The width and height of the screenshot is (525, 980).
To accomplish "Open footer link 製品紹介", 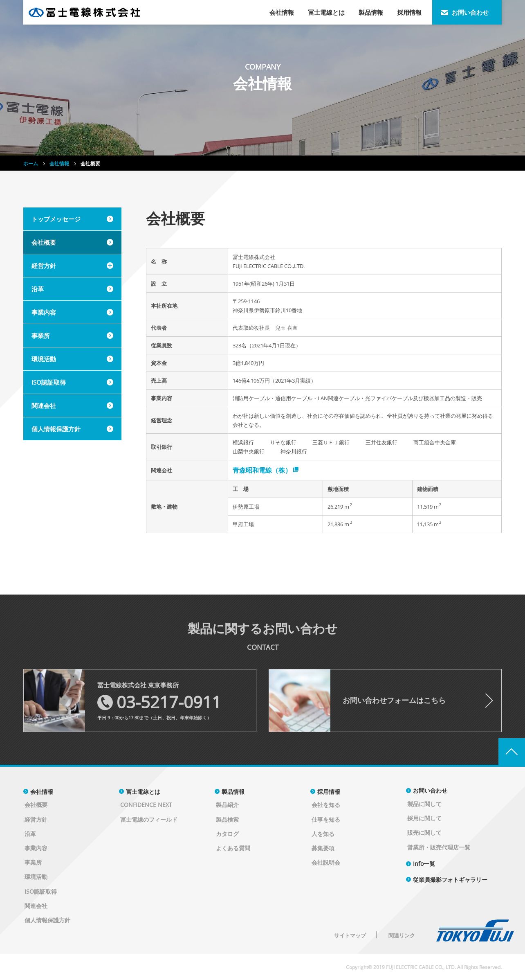I will [x=227, y=805].
